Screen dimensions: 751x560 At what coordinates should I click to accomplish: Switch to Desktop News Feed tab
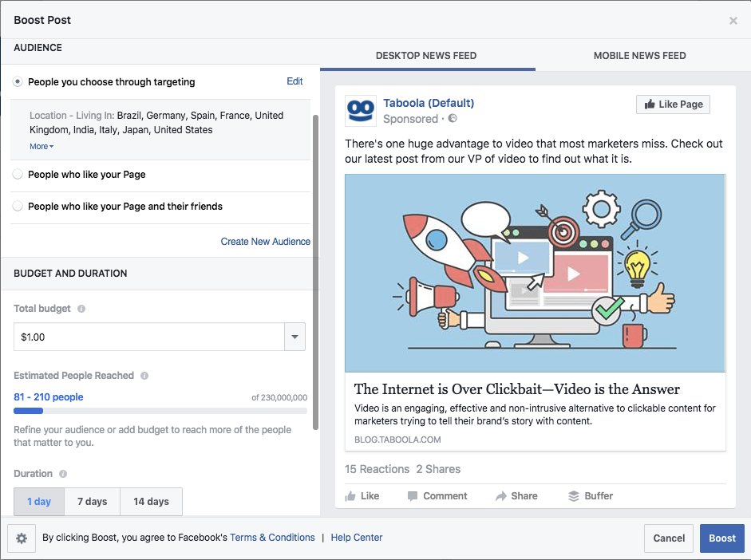[x=426, y=56]
